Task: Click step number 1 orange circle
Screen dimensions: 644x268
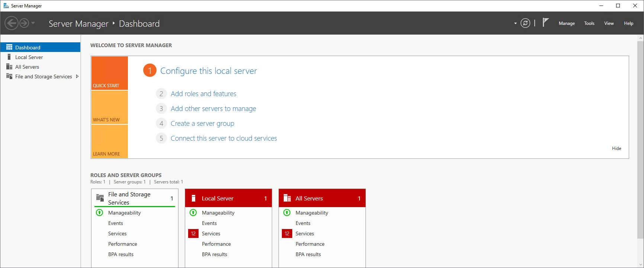Action: (149, 71)
